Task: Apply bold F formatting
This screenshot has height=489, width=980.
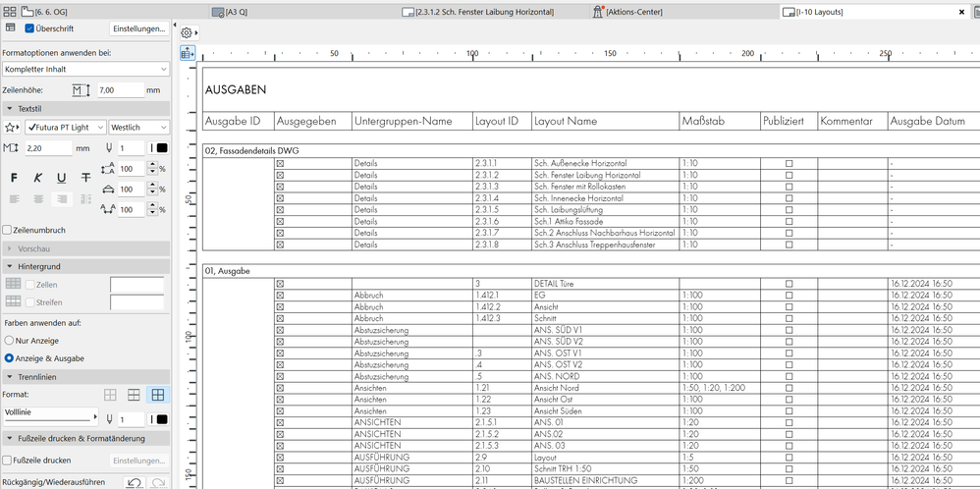Action: pos(14,178)
